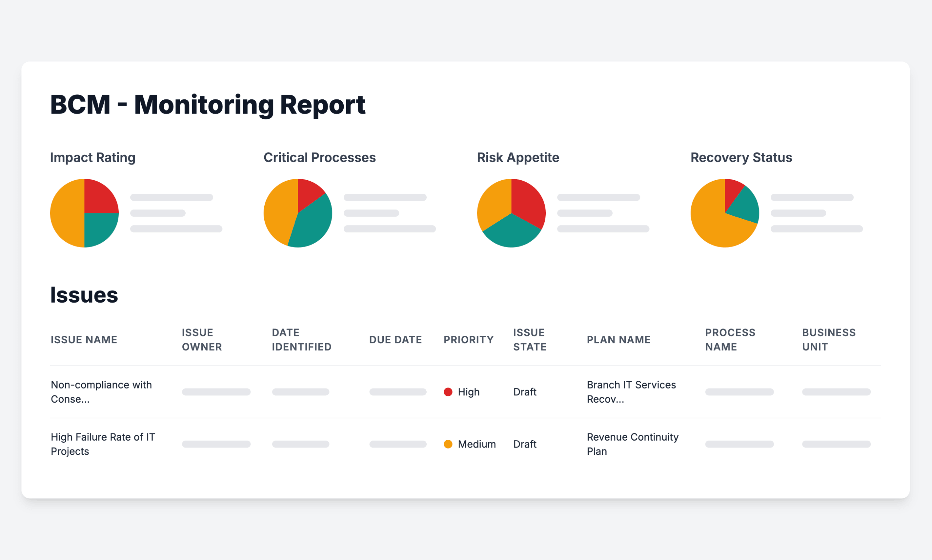The width and height of the screenshot is (932, 560).
Task: Click the BCM - Monitoring Report title
Action: coord(208,105)
